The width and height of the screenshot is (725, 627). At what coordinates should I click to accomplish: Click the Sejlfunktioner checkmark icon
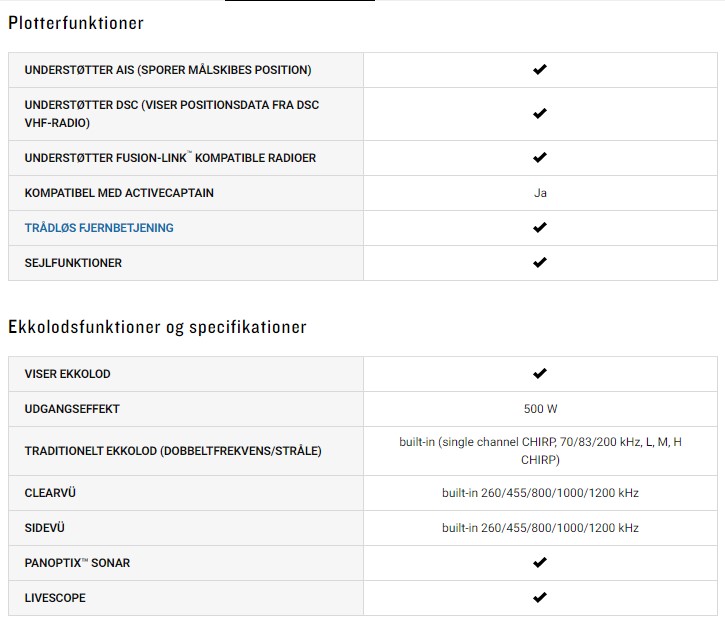tap(540, 263)
